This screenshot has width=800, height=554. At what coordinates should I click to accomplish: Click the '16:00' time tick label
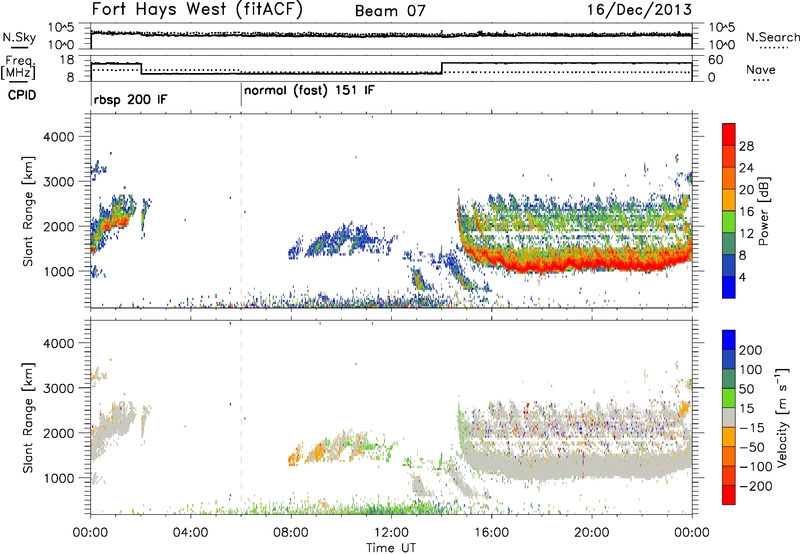pos(491,533)
